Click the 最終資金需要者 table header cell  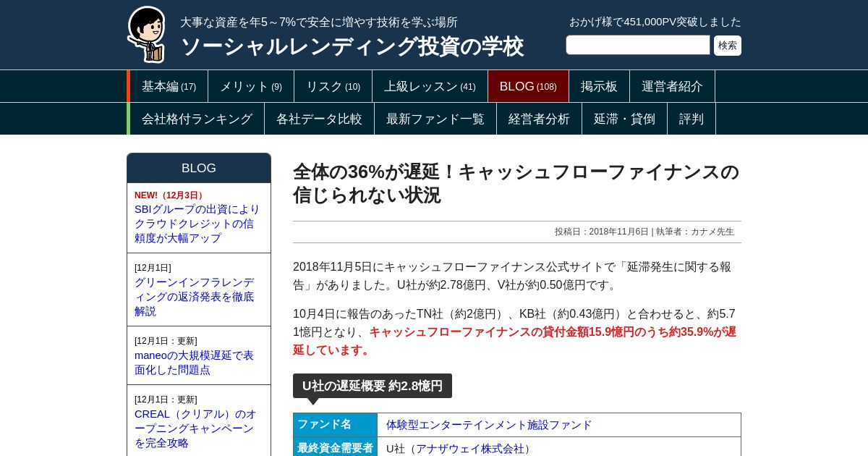(x=335, y=448)
